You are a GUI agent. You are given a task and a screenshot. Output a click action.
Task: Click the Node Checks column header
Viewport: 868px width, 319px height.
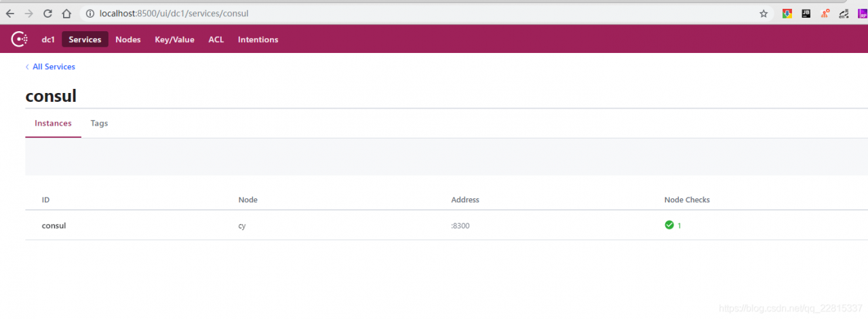(x=687, y=200)
